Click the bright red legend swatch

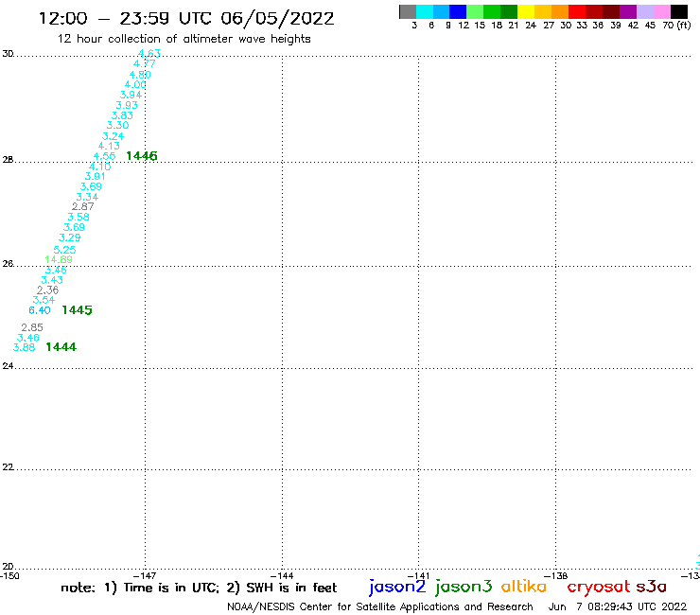(576, 11)
